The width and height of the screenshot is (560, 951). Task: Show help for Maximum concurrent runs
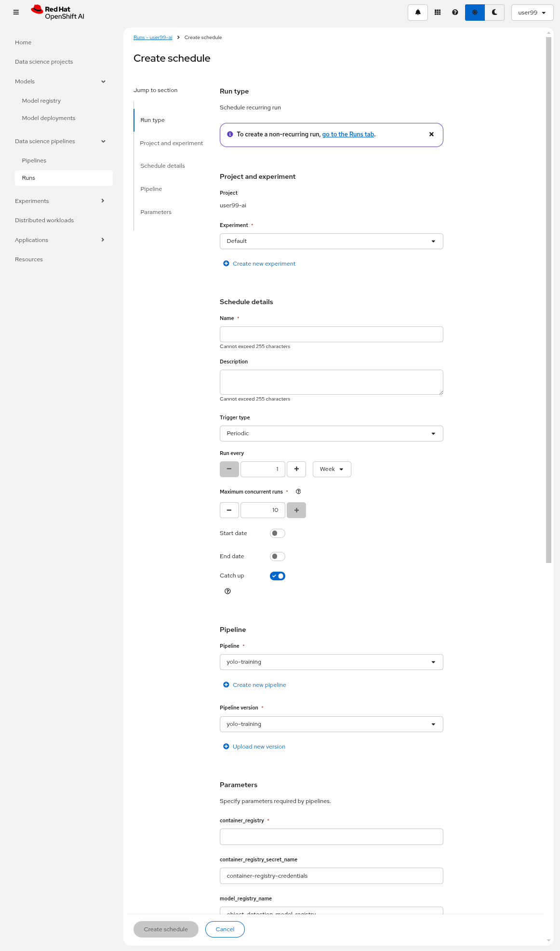pos(298,492)
